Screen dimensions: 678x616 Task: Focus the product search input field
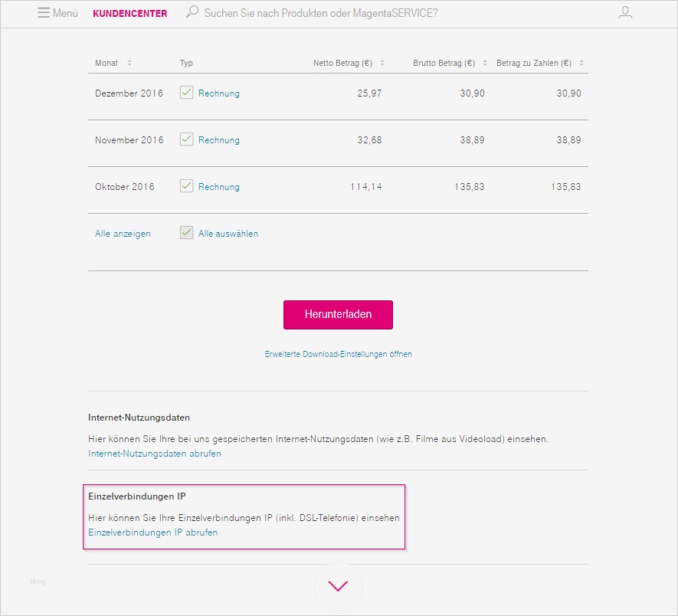[x=322, y=13]
